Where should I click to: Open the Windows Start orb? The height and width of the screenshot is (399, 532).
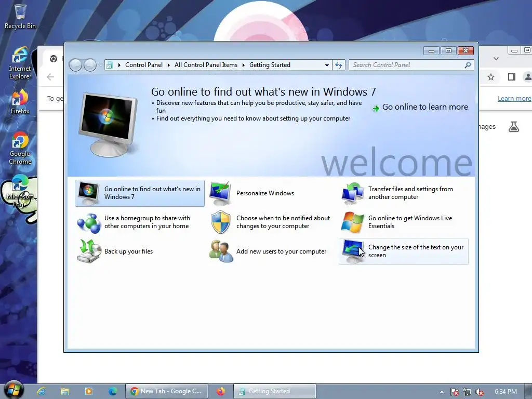(x=14, y=390)
